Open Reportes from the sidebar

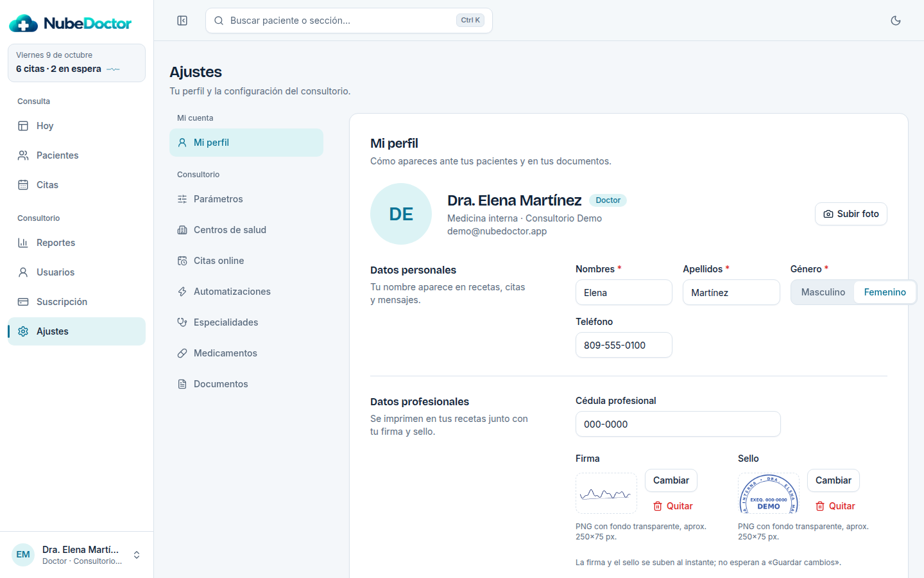pos(76,243)
